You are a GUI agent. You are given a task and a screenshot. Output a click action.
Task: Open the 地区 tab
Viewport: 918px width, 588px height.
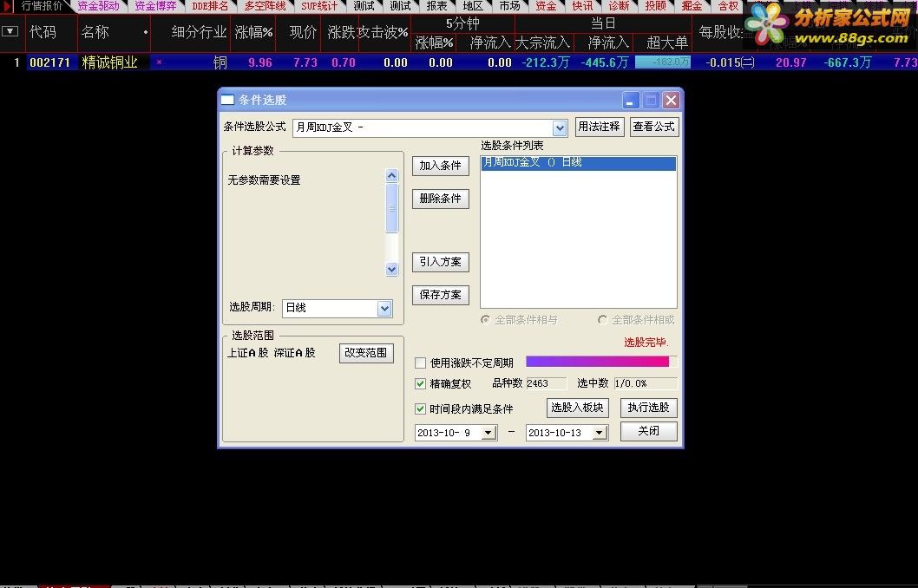pos(473,6)
